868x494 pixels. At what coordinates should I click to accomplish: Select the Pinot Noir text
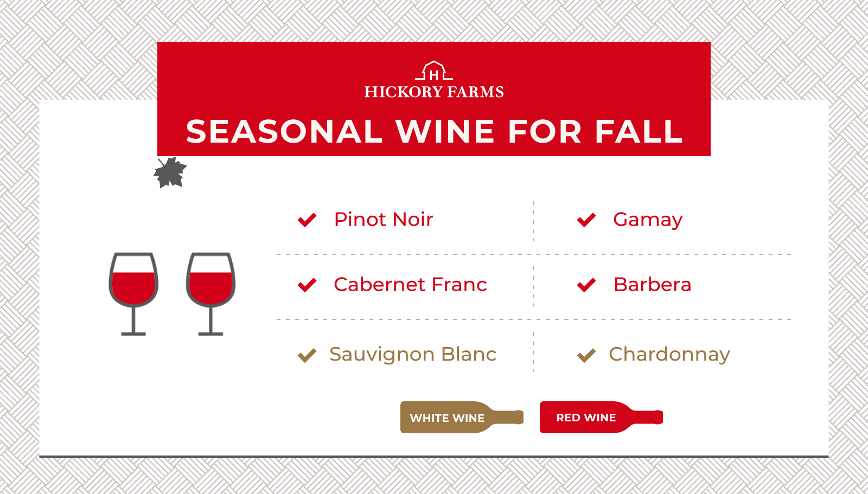click(x=384, y=220)
